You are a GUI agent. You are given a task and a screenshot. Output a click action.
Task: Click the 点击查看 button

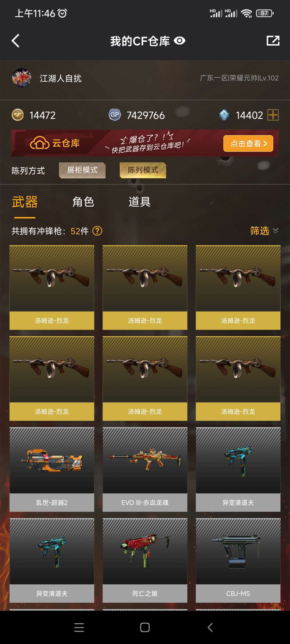(x=248, y=144)
